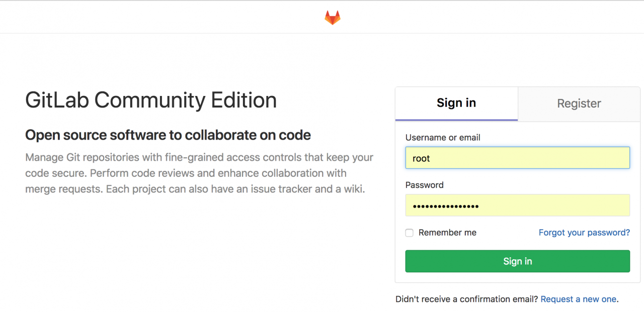Focus the Password input field

click(x=517, y=205)
